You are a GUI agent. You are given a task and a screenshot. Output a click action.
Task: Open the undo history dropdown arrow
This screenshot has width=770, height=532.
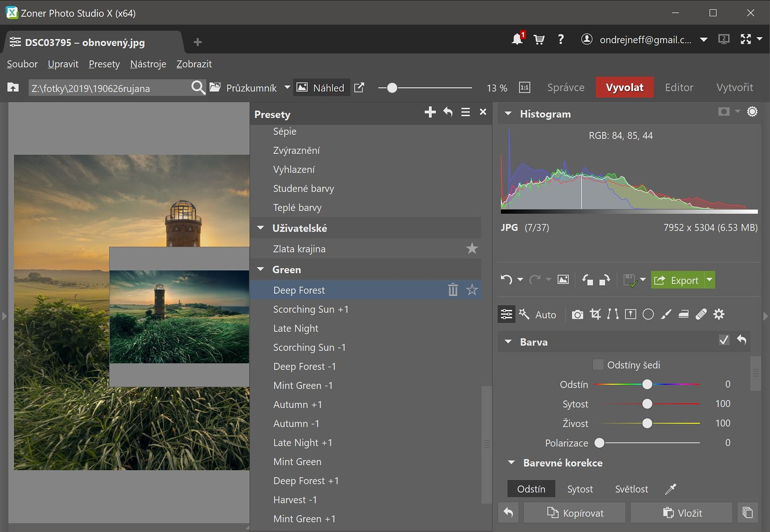tap(520, 280)
